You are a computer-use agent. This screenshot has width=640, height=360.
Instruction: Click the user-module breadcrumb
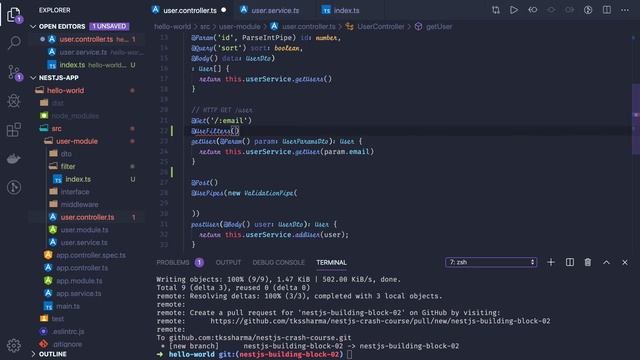tap(240, 27)
